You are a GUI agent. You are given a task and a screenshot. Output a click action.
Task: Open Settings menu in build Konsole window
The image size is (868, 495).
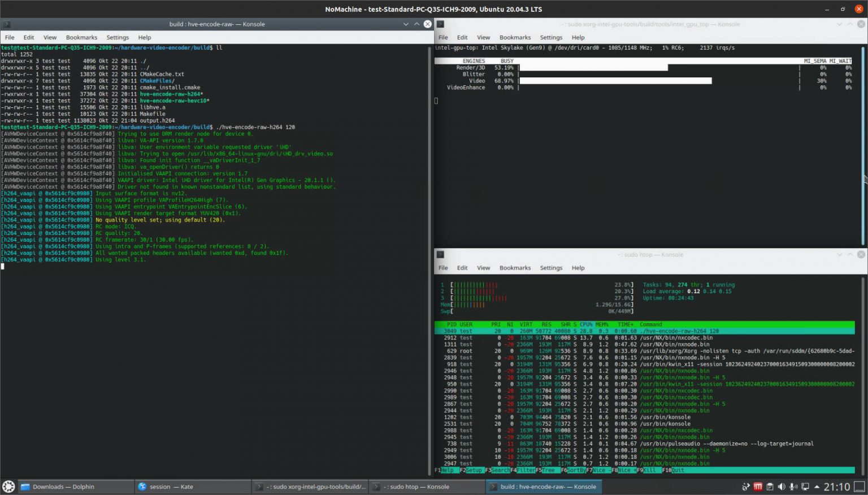[118, 37]
